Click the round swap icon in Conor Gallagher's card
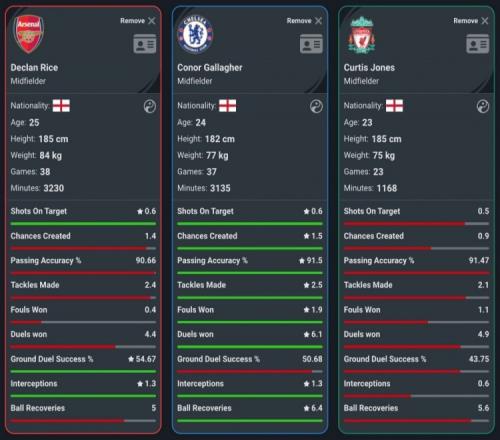The image size is (500, 440). click(x=316, y=107)
